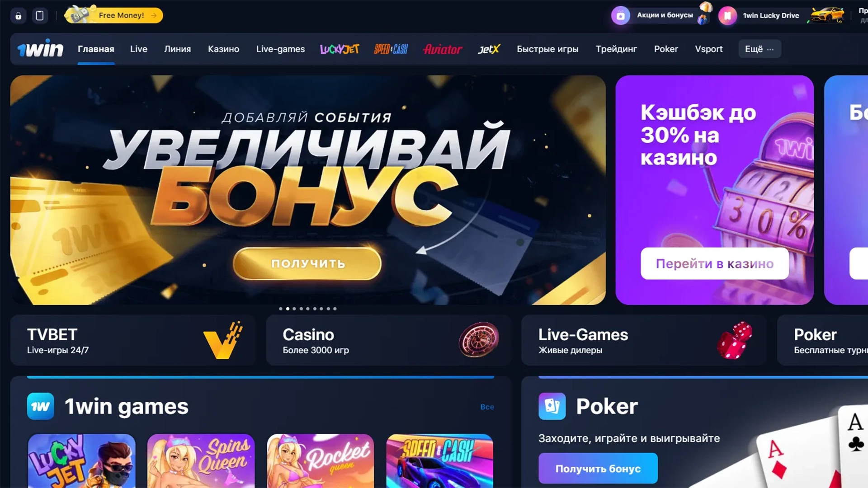
Task: Open the Android app lock icon
Action: pos(18,16)
